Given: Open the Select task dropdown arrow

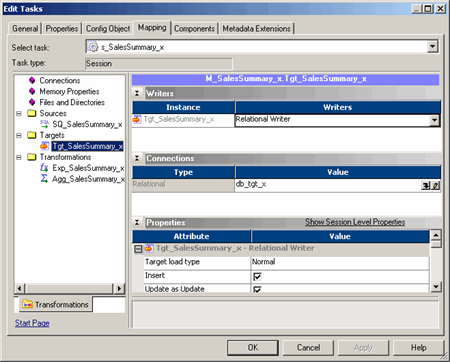Looking at the screenshot, I should [432, 47].
